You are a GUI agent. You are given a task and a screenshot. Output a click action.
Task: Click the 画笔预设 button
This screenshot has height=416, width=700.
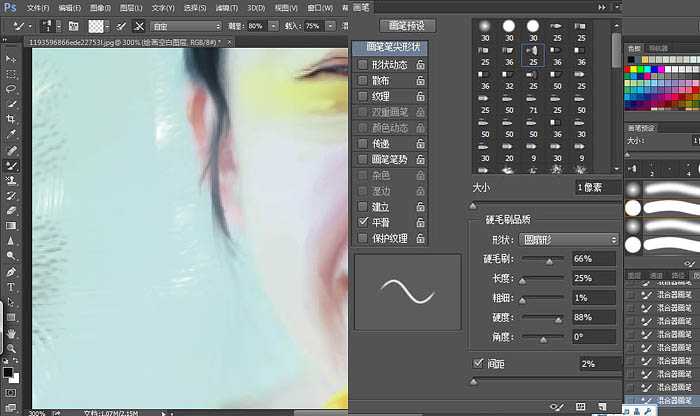click(x=407, y=26)
